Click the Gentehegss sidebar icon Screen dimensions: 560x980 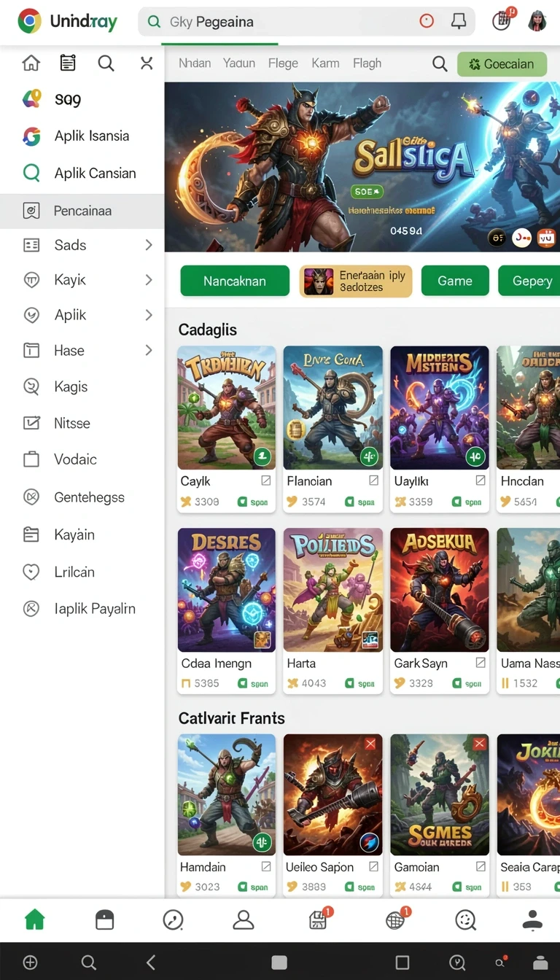click(31, 497)
